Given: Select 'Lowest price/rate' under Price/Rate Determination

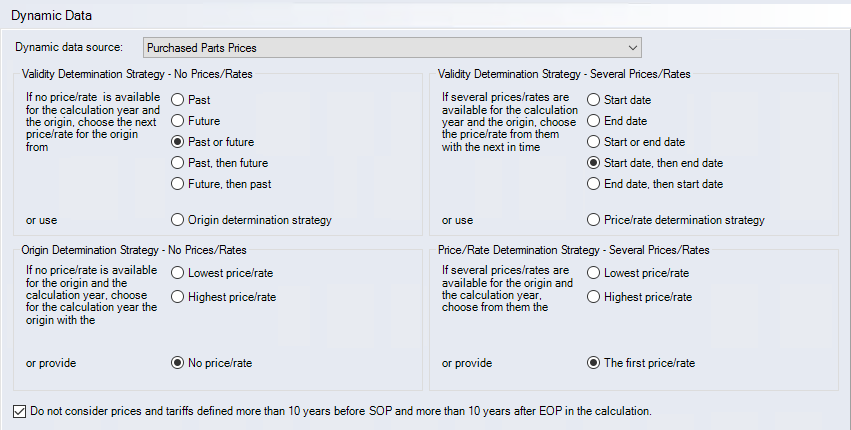Looking at the screenshot, I should 594,272.
